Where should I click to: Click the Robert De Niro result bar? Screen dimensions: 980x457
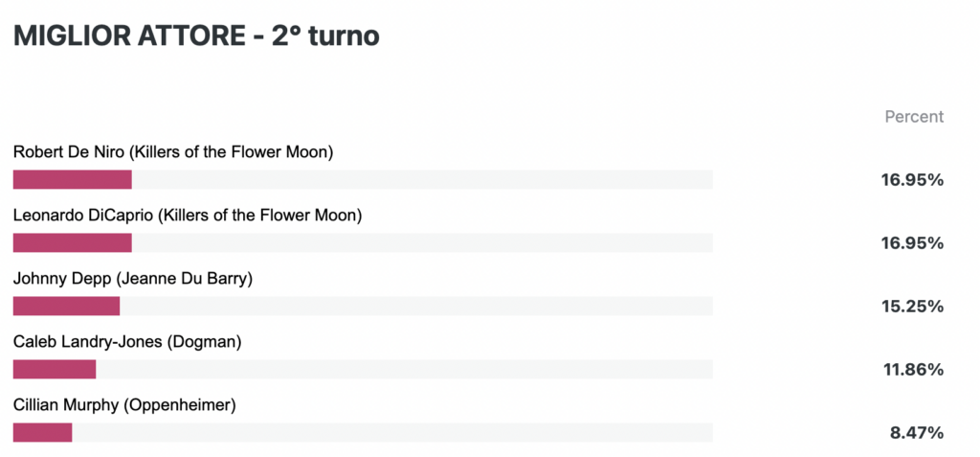point(73,180)
